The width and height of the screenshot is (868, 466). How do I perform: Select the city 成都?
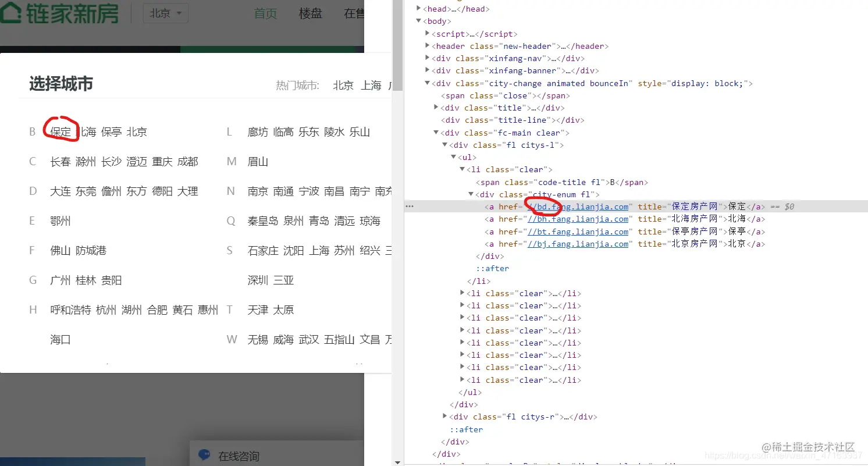[188, 162]
